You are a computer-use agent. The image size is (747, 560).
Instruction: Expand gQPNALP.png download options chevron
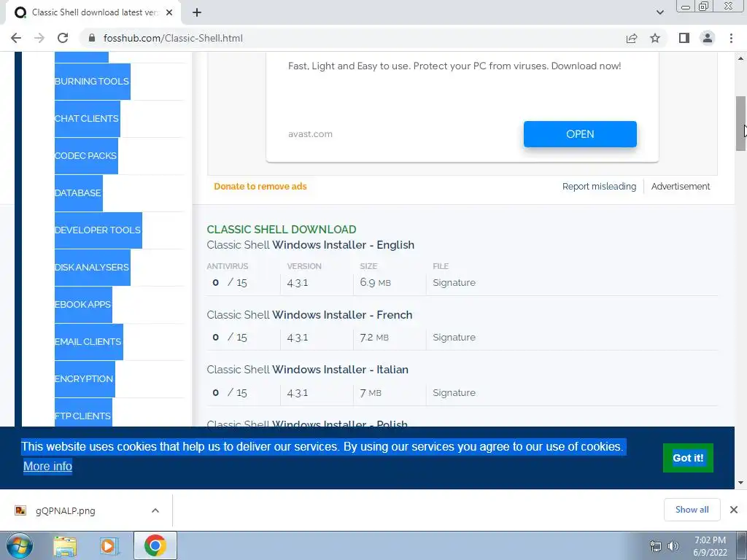pos(155,510)
